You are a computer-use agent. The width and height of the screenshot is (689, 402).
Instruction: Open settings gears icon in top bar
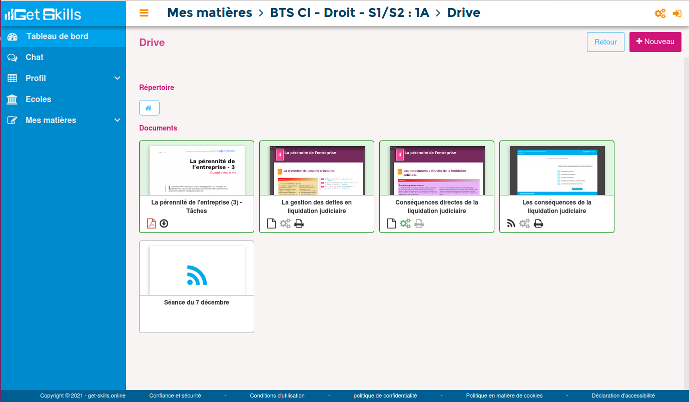tap(659, 13)
